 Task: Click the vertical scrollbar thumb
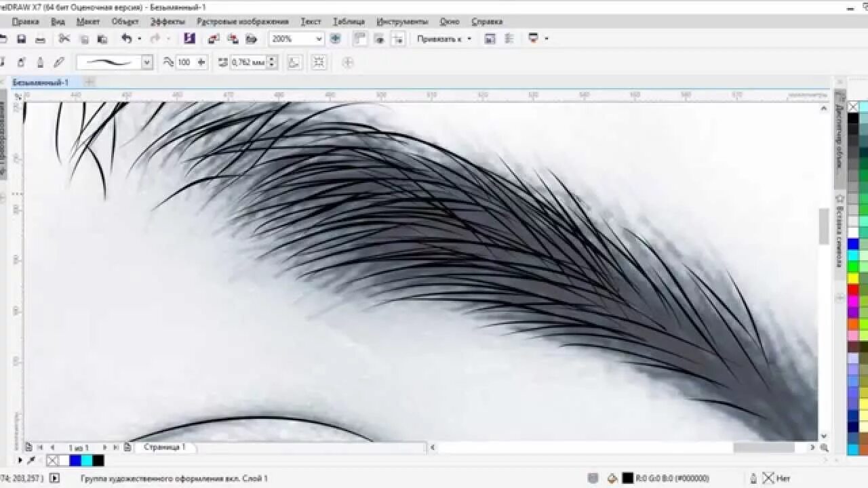[824, 226]
